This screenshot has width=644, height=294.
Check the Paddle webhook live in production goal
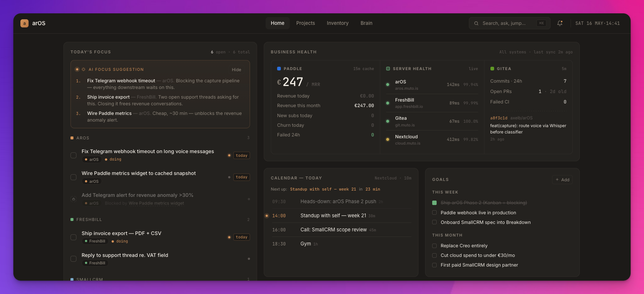pos(434,212)
